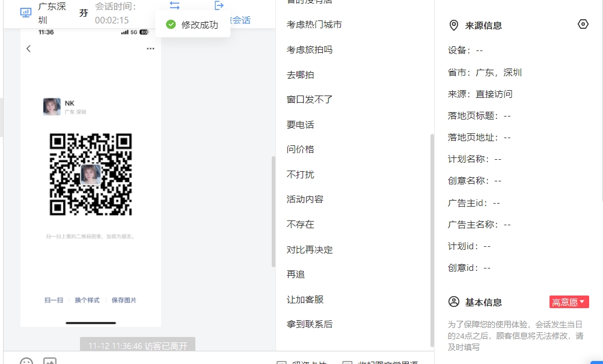Click the 落地页标题 row
This screenshot has width=603, height=364.
479,116
